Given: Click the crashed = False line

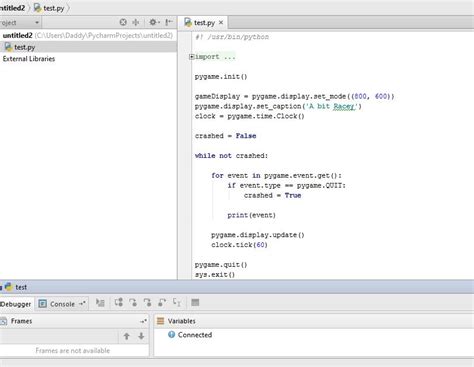Looking at the screenshot, I should [225, 136].
